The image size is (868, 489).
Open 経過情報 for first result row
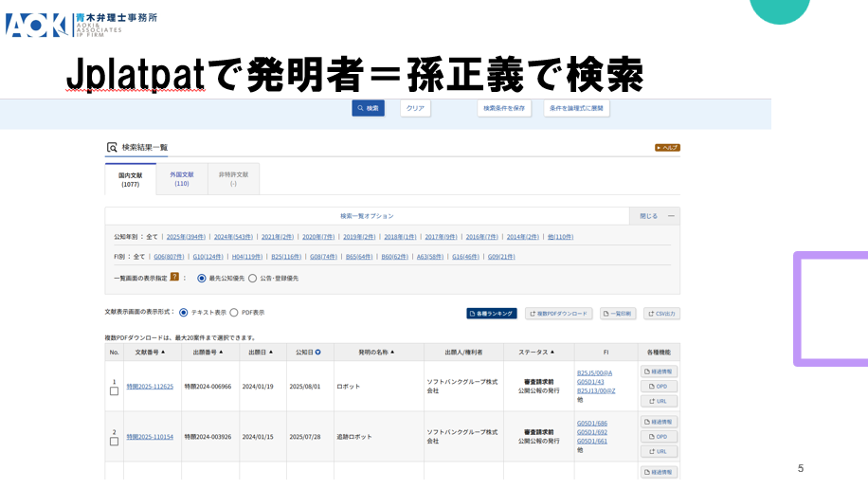coord(660,372)
